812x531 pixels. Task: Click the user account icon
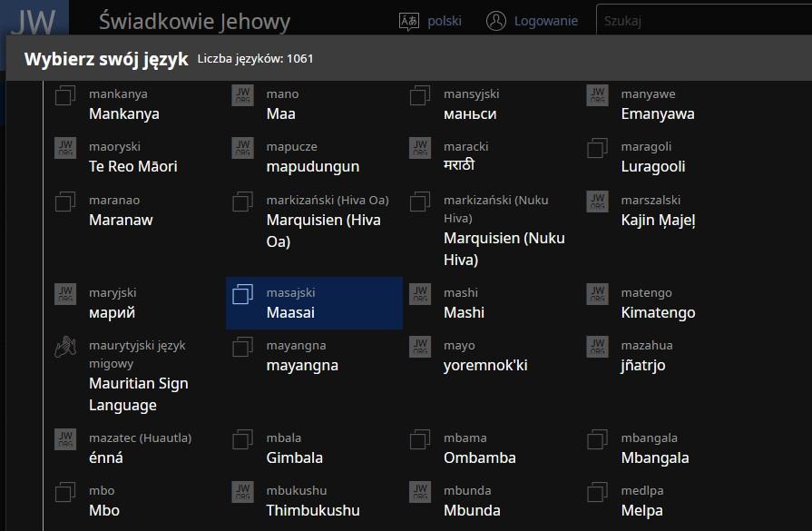495,21
